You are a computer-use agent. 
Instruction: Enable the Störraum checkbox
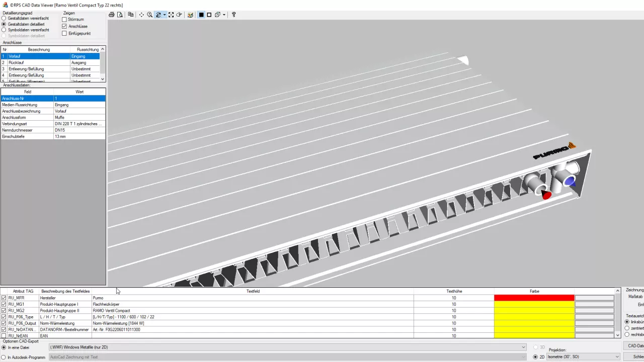pos(64,19)
